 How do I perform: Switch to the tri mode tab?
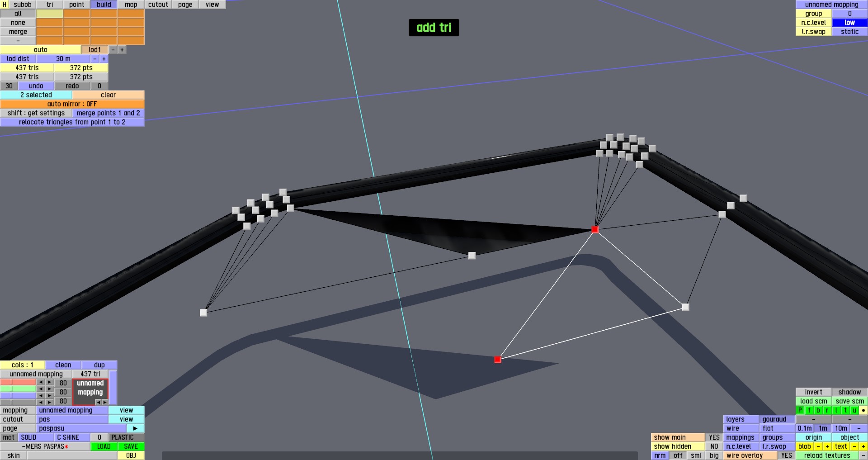click(x=50, y=5)
